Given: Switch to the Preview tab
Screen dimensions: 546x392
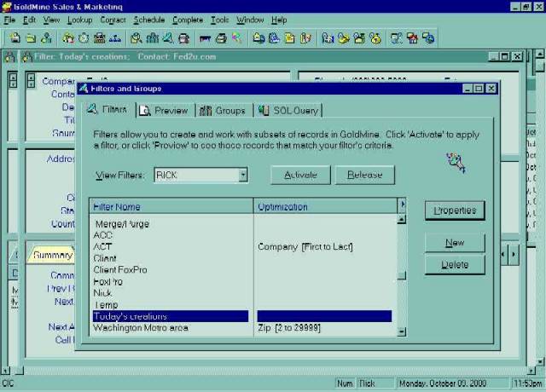Looking at the screenshot, I should [x=165, y=111].
